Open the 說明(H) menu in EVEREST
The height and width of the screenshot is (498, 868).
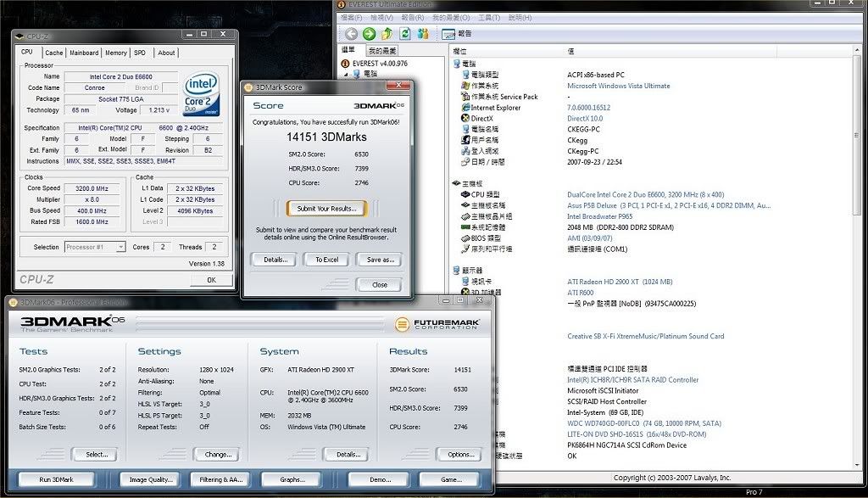pyautogui.click(x=520, y=18)
